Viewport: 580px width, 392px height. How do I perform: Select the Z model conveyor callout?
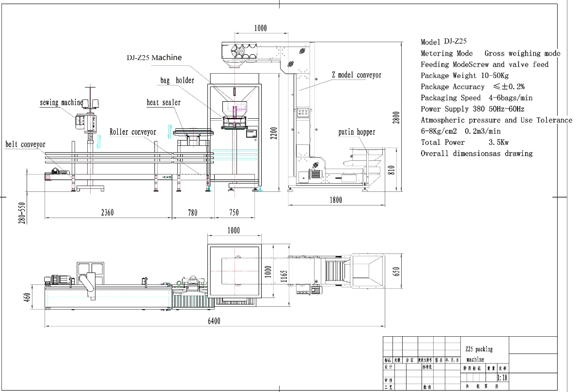(356, 75)
